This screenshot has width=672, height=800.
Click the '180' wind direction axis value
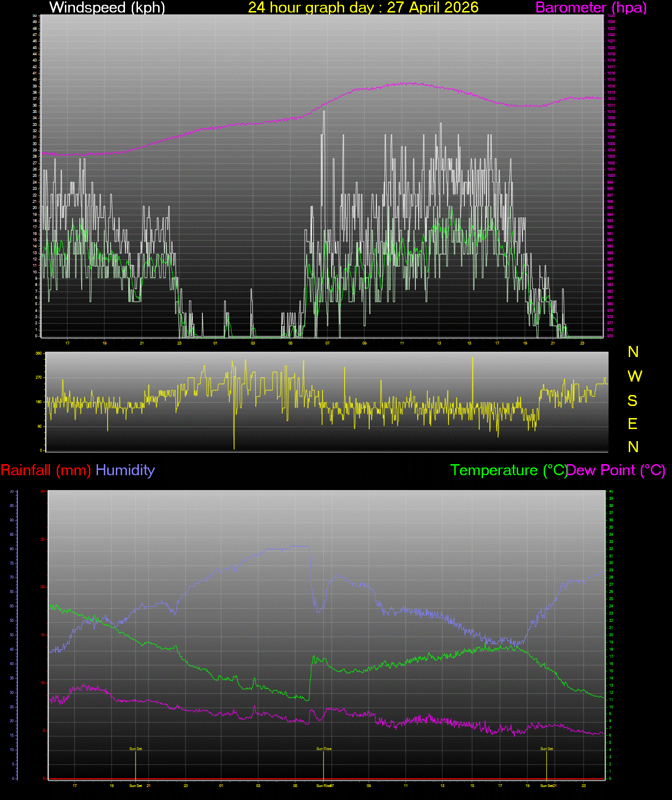click(38, 402)
